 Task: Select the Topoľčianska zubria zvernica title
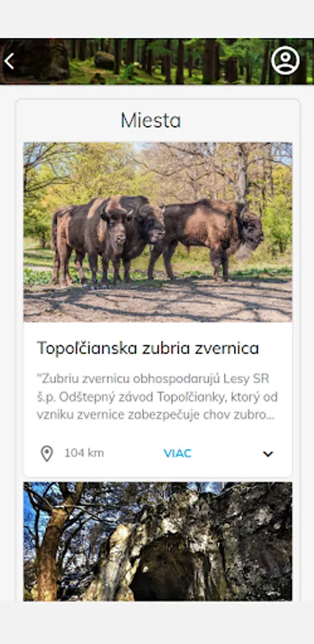pos(148,348)
